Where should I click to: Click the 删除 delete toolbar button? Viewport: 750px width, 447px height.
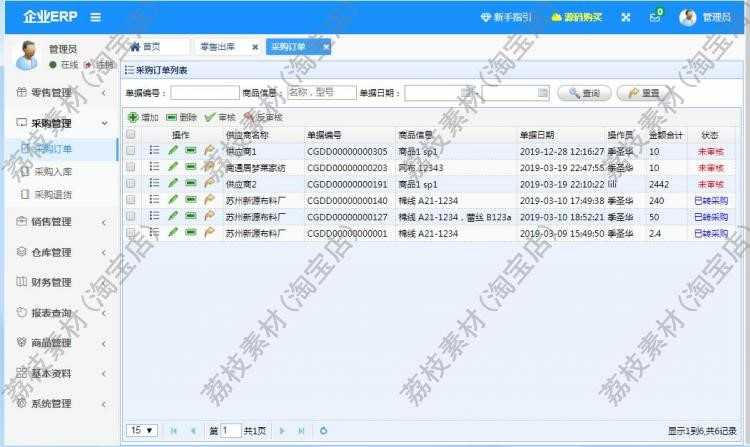pos(181,117)
